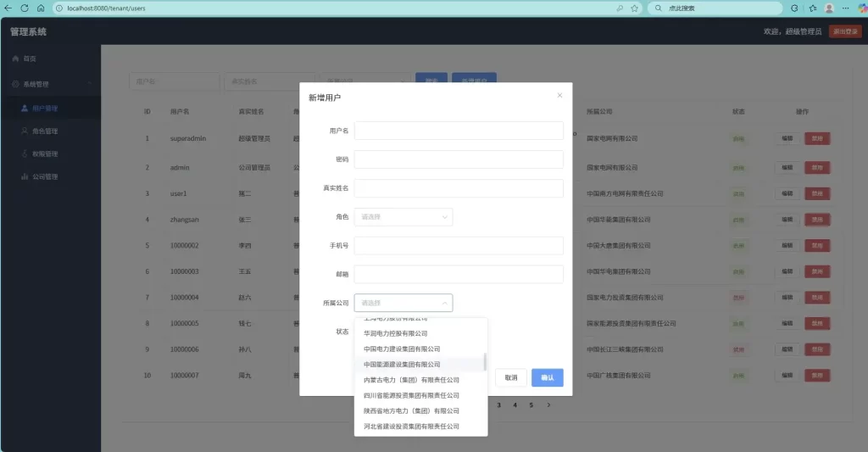This screenshot has width=868, height=452.
Task: Open 公司管理 in the sidebar
Action: pyautogui.click(x=45, y=176)
